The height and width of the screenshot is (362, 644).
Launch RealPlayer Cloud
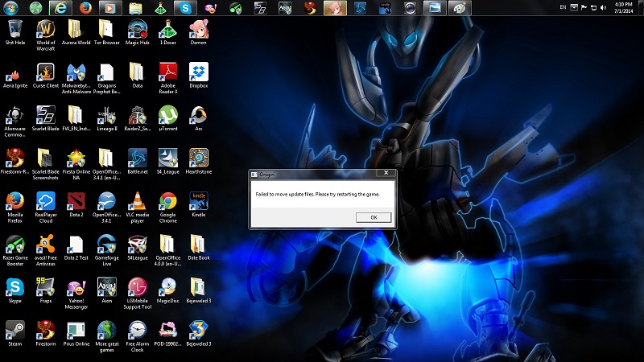pos(46,208)
